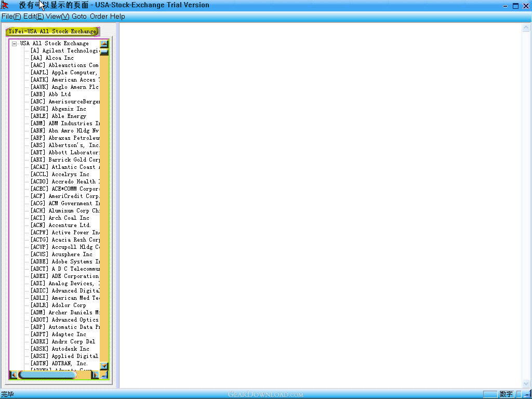
Task: Open the Goto menu
Action: [79, 16]
